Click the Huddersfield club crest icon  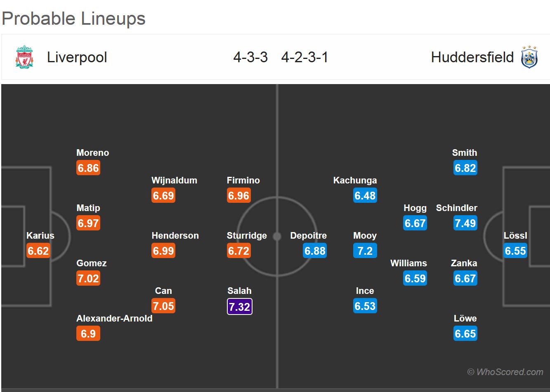point(529,57)
